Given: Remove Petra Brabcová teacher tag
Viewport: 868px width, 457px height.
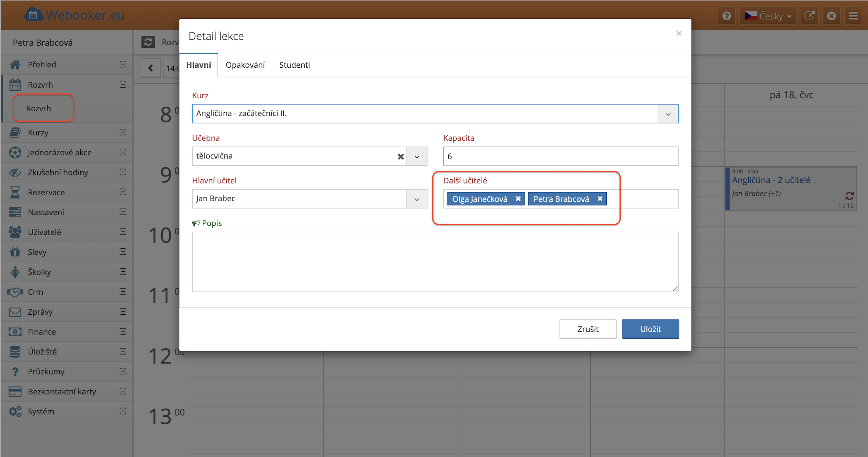Looking at the screenshot, I should pyautogui.click(x=600, y=199).
